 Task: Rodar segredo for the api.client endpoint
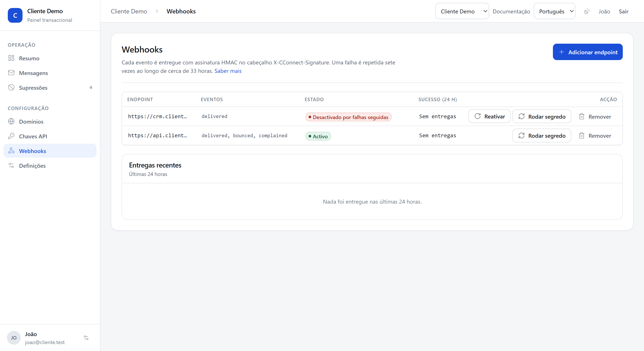click(541, 136)
